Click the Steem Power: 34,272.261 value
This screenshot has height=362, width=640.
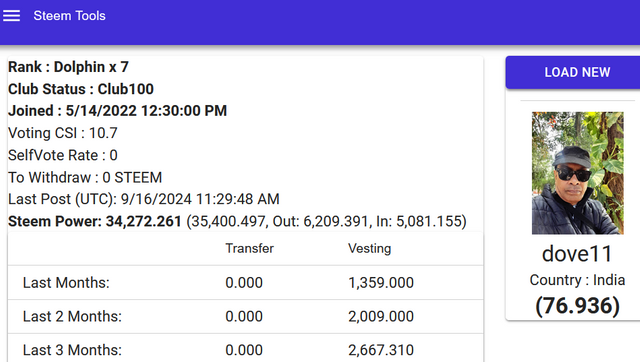tap(95, 221)
